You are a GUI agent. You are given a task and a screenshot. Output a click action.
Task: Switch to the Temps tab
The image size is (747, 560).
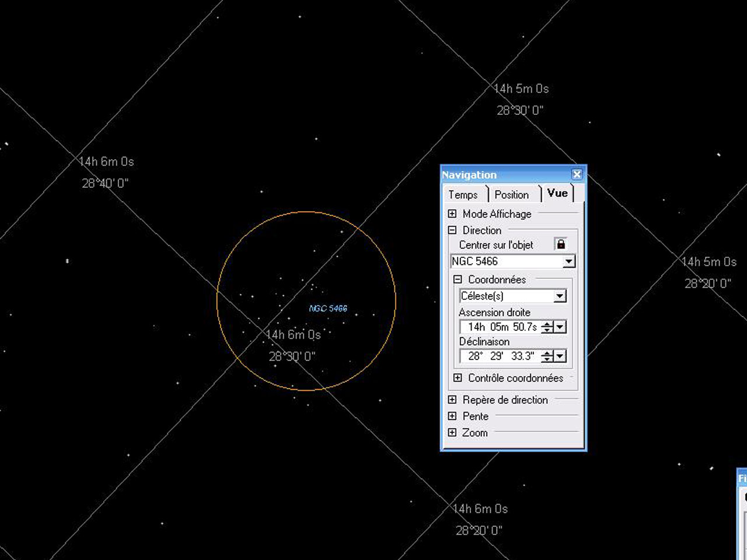coord(463,195)
